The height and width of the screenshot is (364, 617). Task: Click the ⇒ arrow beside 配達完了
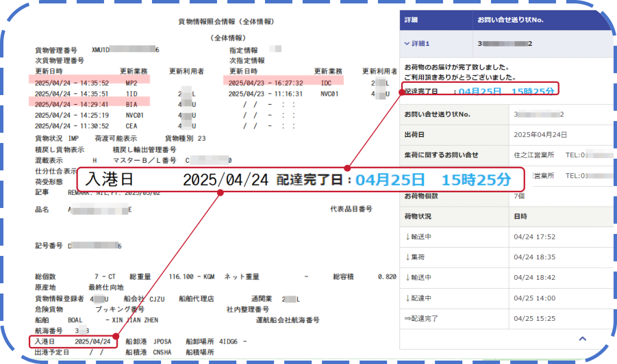(x=409, y=319)
